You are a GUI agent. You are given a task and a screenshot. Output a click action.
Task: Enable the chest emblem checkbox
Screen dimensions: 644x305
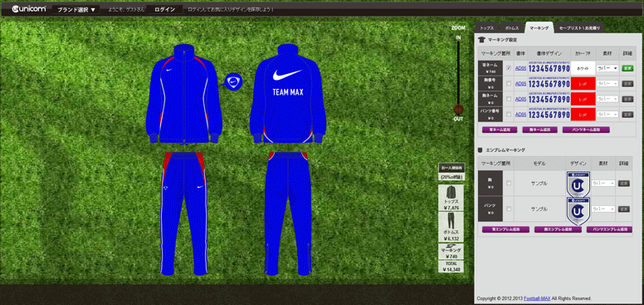click(x=509, y=184)
